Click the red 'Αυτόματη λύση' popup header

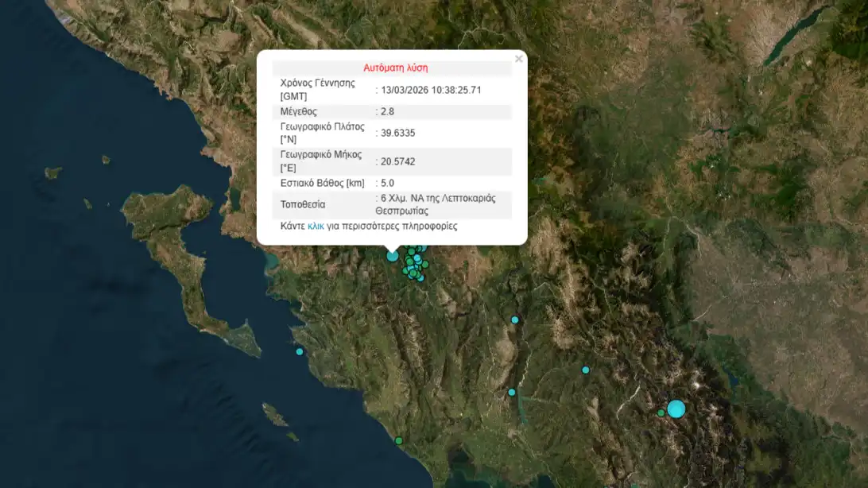[x=395, y=68]
